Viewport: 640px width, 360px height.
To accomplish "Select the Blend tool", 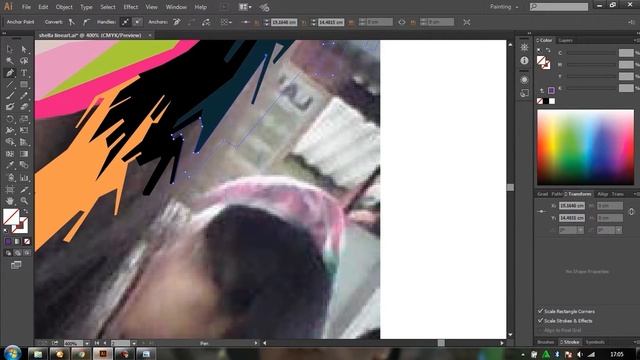I will tap(24, 165).
